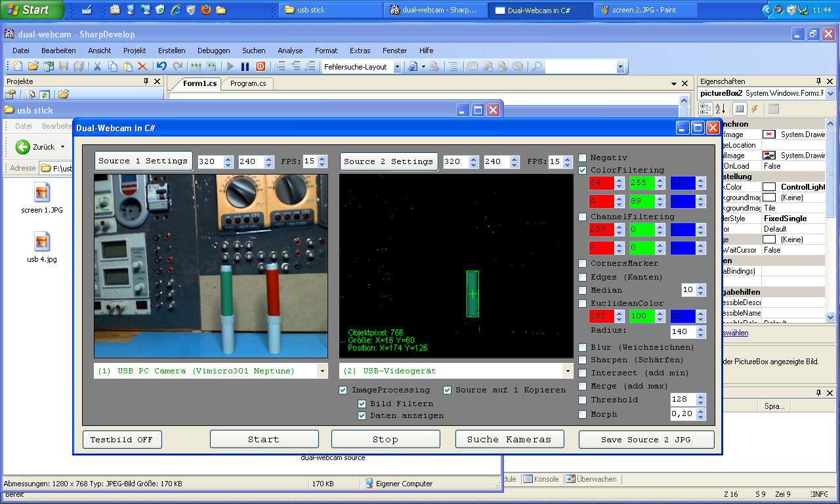840x504 pixels.
Task: Select the screen 1.JPG file thumbnail
Action: (x=41, y=193)
